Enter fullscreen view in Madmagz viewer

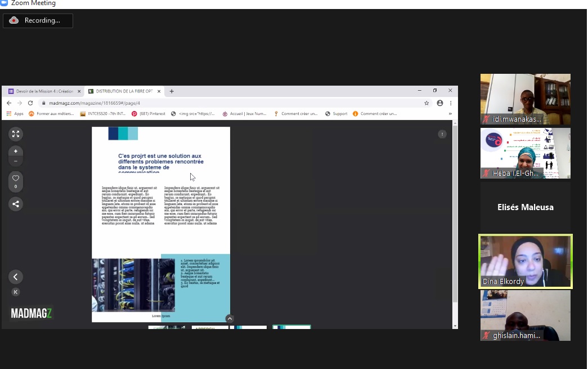(x=16, y=134)
